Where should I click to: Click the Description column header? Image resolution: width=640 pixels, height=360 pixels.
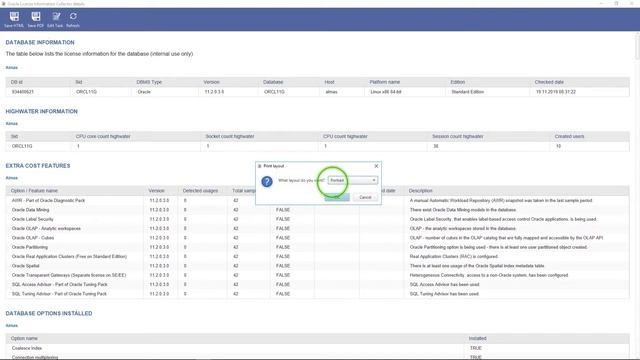[421, 191]
